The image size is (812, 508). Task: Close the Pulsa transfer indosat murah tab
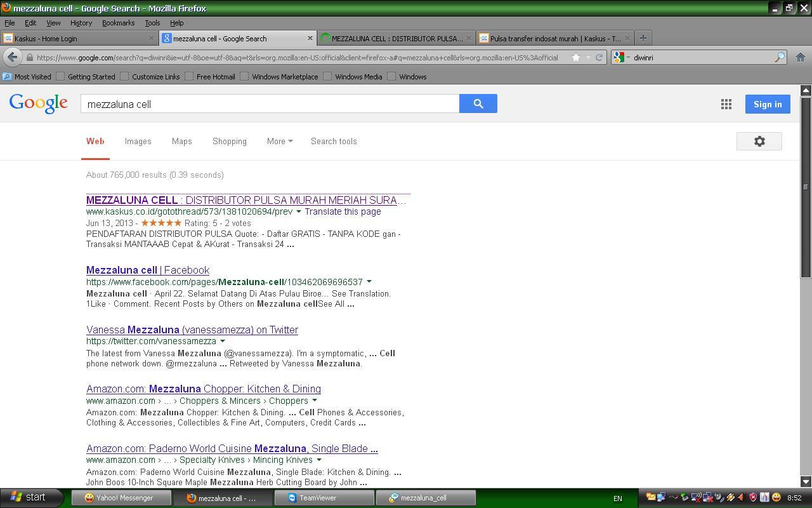pyautogui.click(x=627, y=38)
